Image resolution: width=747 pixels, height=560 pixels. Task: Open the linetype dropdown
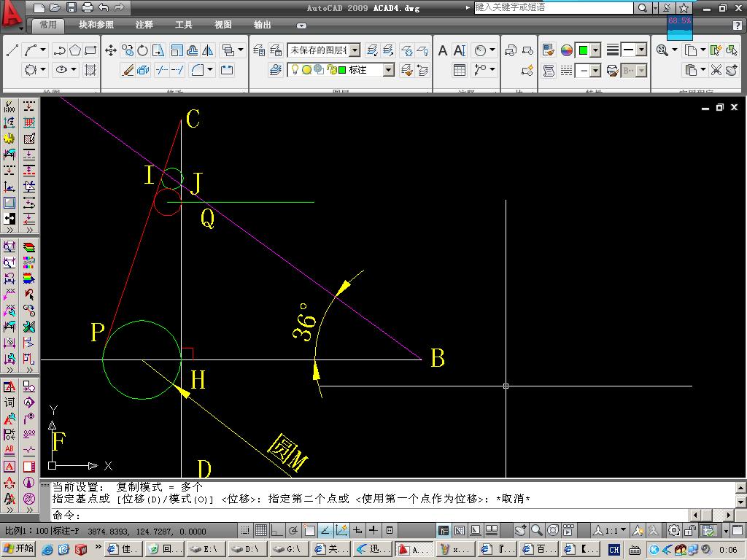(595, 71)
